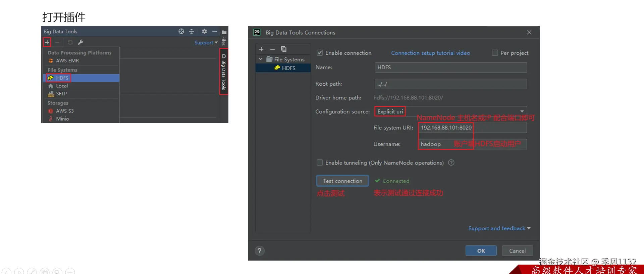Switch to the Files side tab

(x=224, y=38)
